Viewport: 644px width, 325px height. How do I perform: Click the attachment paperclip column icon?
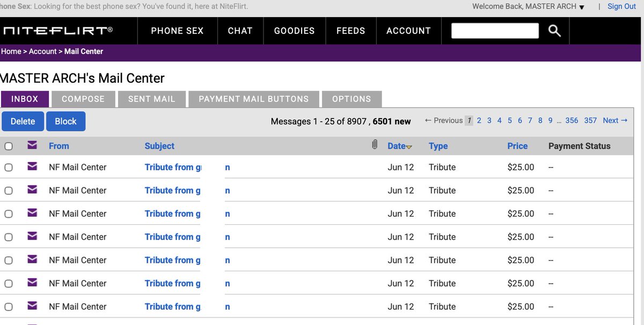[375, 145]
